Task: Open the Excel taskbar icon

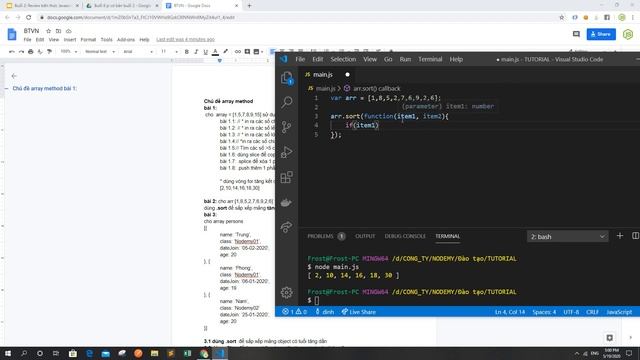Action: tap(187, 353)
